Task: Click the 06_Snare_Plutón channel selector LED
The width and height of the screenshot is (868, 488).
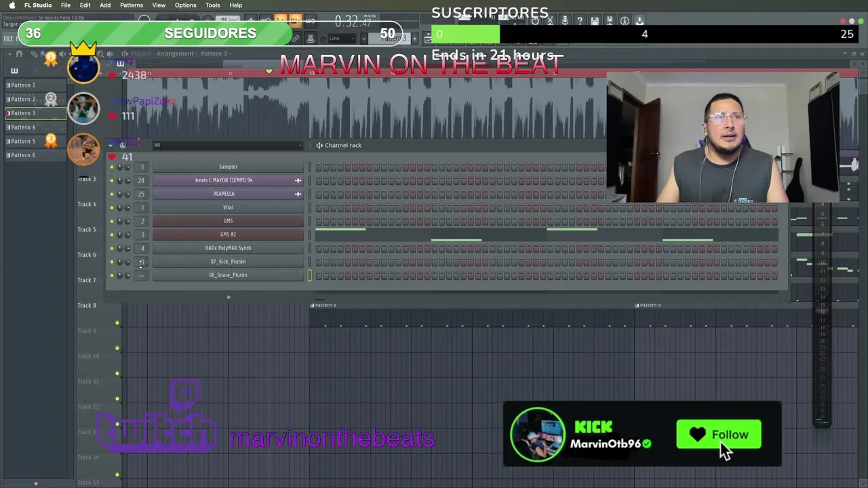Action: [x=310, y=275]
